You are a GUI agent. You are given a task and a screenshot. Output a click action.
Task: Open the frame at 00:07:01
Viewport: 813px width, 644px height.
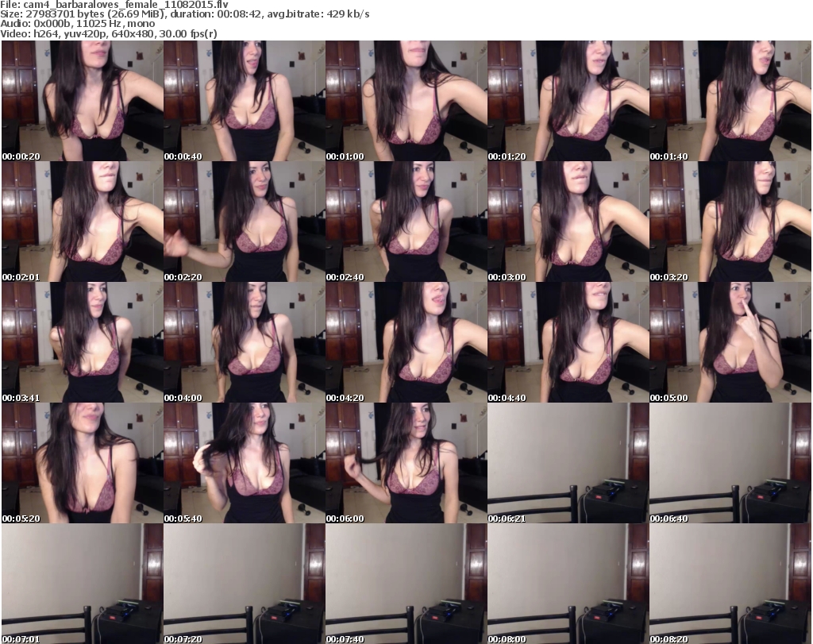pos(83,584)
